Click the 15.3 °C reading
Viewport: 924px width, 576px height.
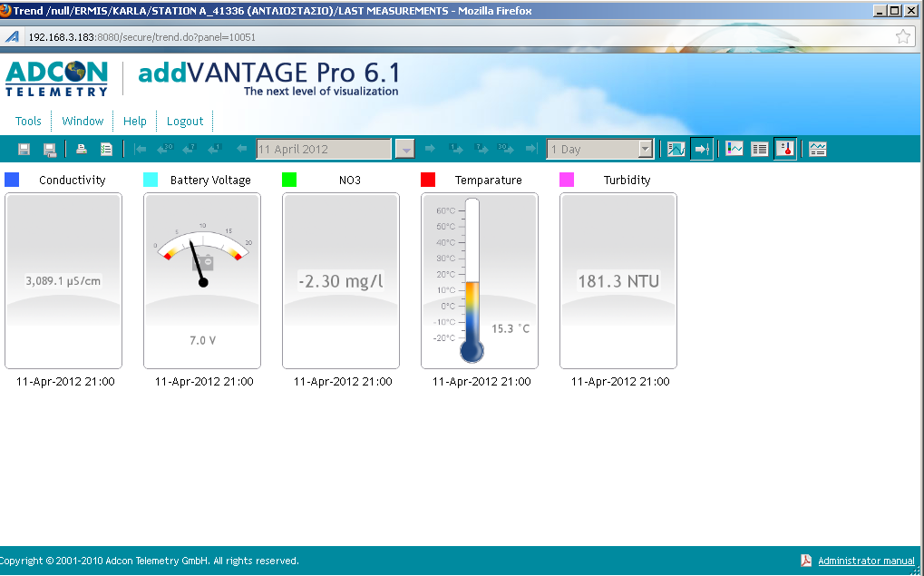[x=511, y=328]
